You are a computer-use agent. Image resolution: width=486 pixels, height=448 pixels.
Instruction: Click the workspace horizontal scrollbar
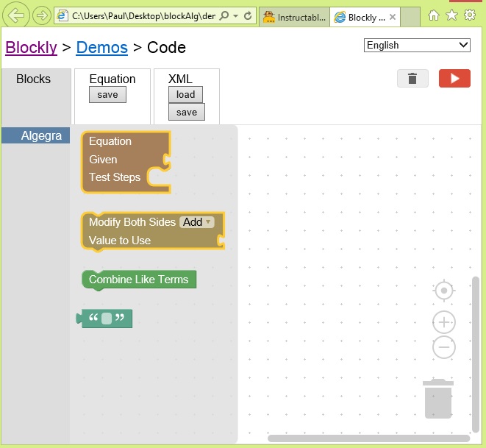pyautogui.click(x=369, y=438)
